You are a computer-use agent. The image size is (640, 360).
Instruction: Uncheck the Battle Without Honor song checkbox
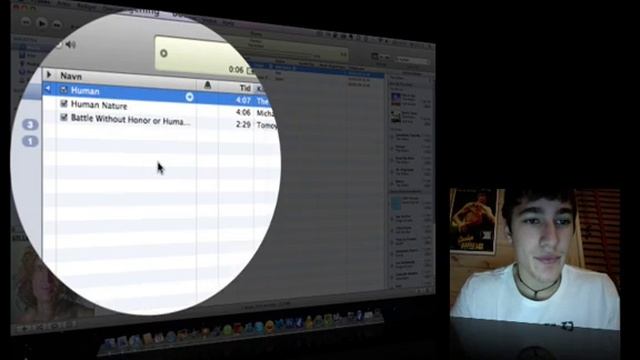pyautogui.click(x=64, y=118)
